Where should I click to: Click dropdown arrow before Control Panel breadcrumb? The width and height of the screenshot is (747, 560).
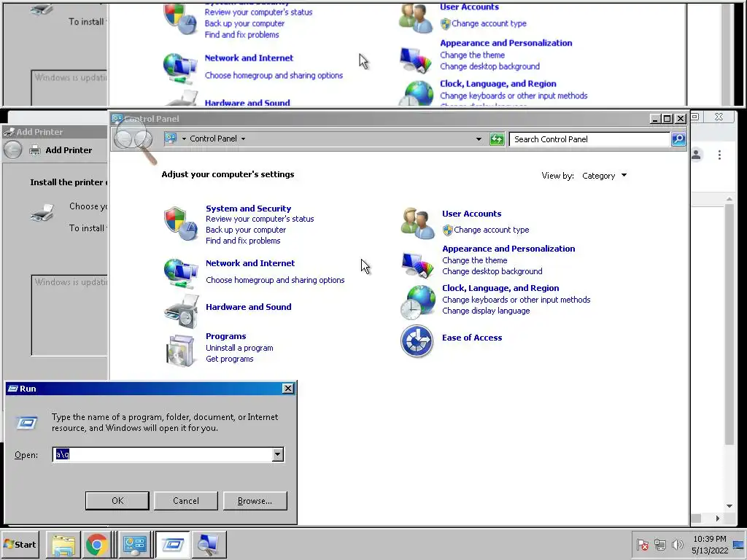pos(184,139)
